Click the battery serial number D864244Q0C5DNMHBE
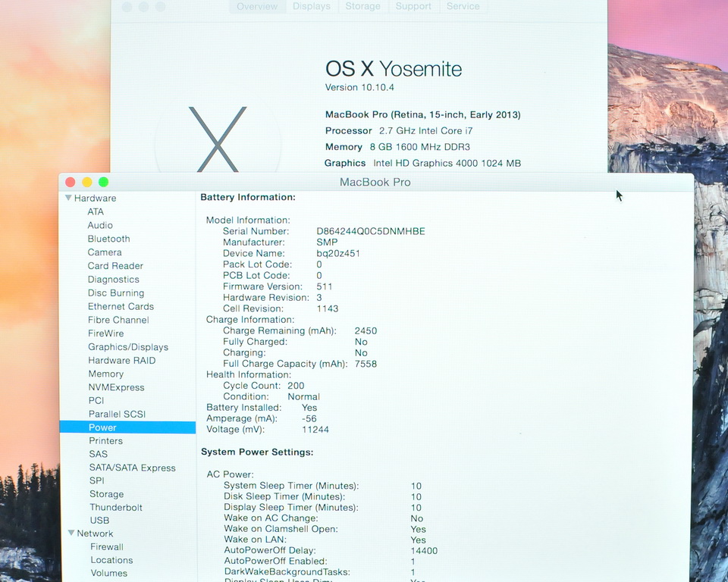Viewport: 728px width, 582px height. tap(371, 231)
